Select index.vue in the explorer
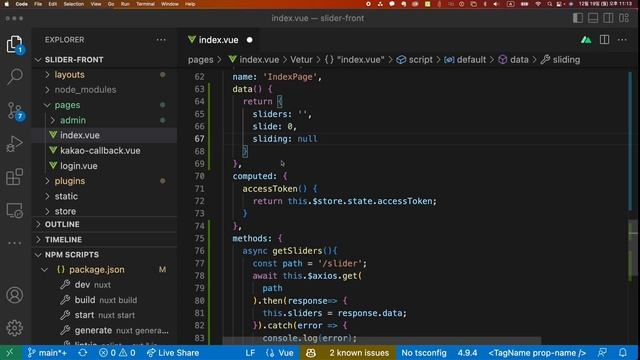640x360 pixels. (104, 135)
